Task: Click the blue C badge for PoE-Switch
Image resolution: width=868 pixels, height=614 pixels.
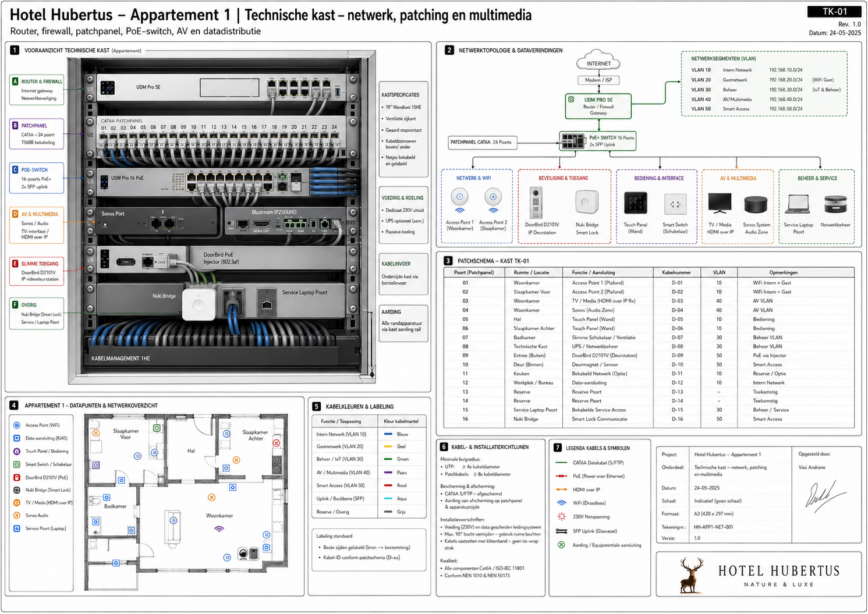Action: [x=15, y=170]
